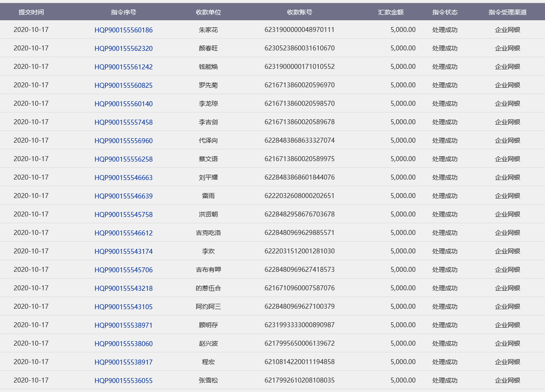Image resolution: width=545 pixels, height=392 pixels.
Task: Open order link HQP900155543174
Action: pos(123,252)
